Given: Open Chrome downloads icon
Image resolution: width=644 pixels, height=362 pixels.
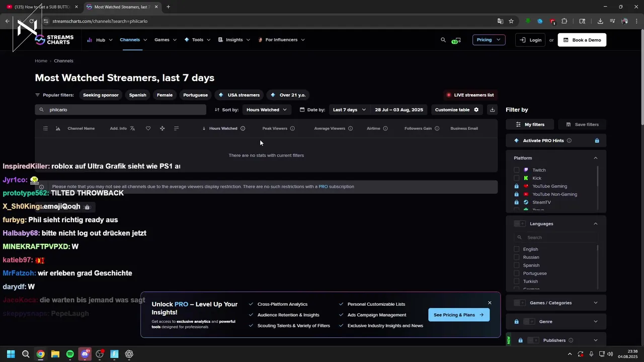Looking at the screenshot, I should coord(600,21).
